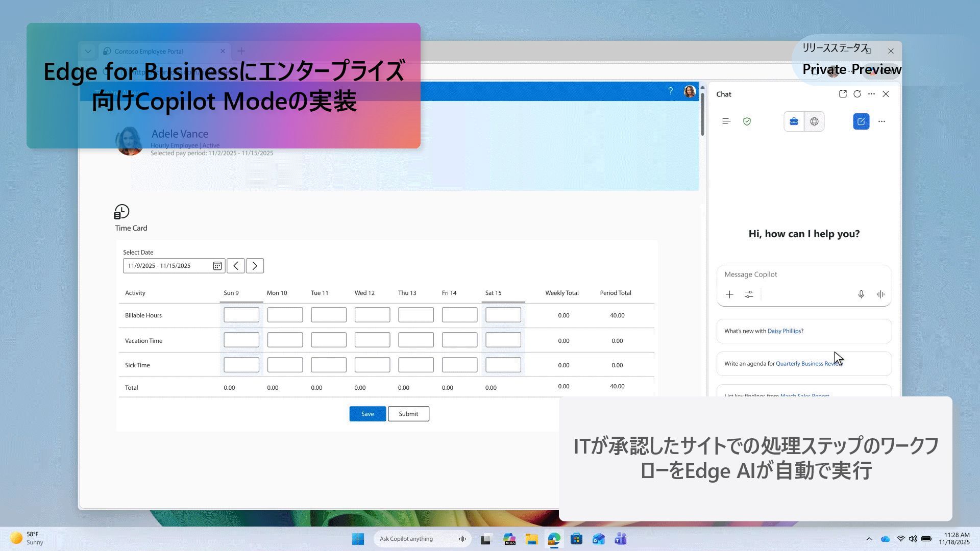Click the microphone icon in the Copilot message box
The width and height of the screenshot is (980, 551).
(861, 294)
